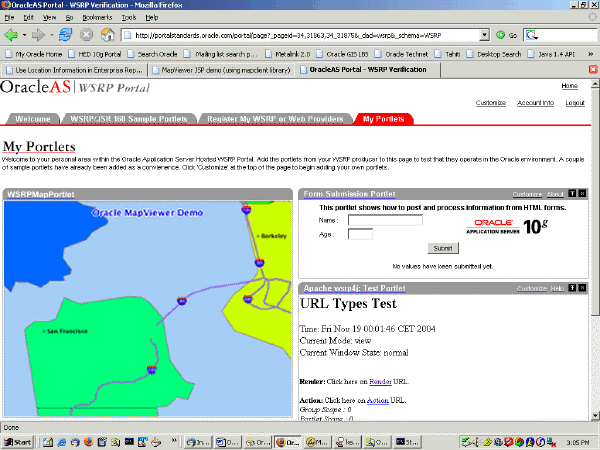600x450 pixels.
Task: Open the Windows Start button
Action: coord(18,442)
